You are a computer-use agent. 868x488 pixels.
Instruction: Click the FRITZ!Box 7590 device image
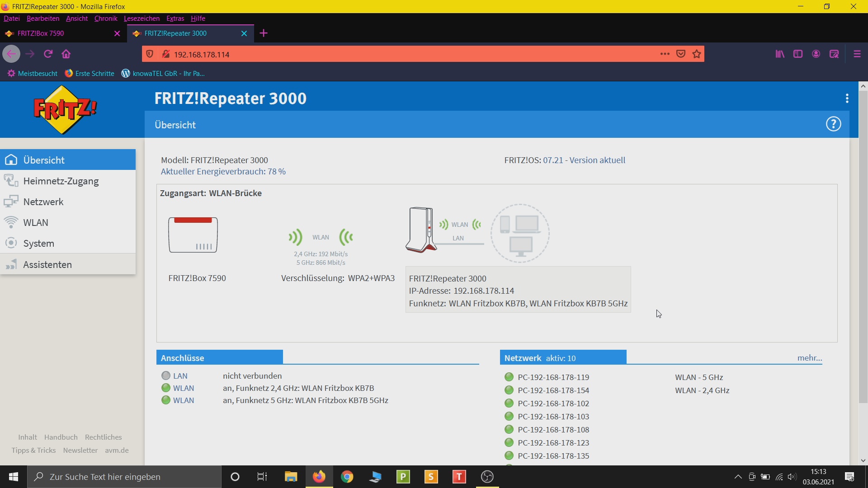pos(193,235)
